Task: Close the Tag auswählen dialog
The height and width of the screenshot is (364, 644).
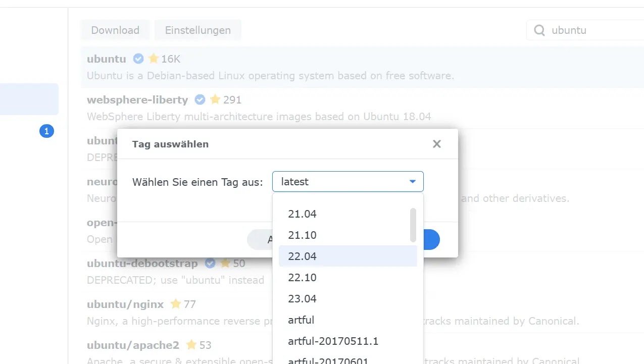Action: tap(437, 144)
